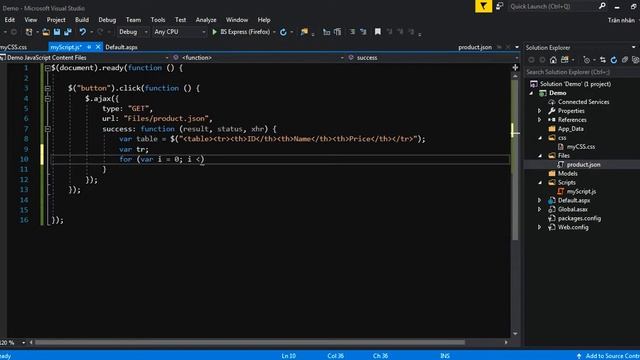Screen dimensions: 640x360
Task: Click the Open File folder icon
Action: click(x=46, y=32)
